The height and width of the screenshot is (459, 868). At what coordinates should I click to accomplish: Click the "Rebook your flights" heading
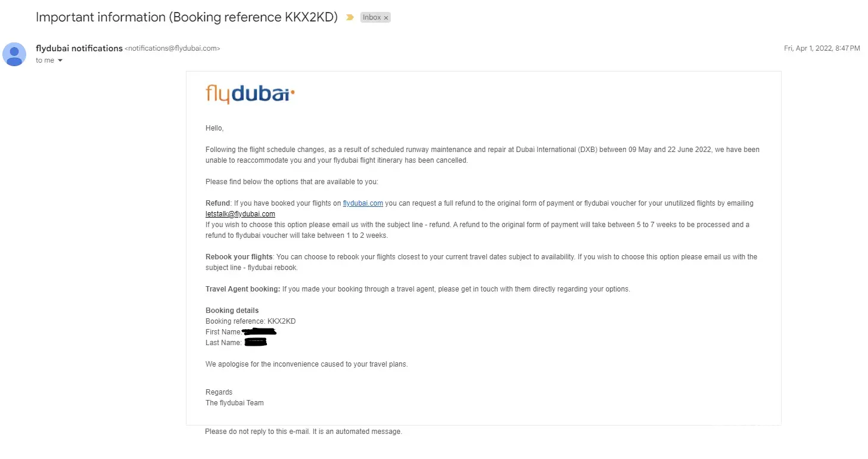coord(239,257)
